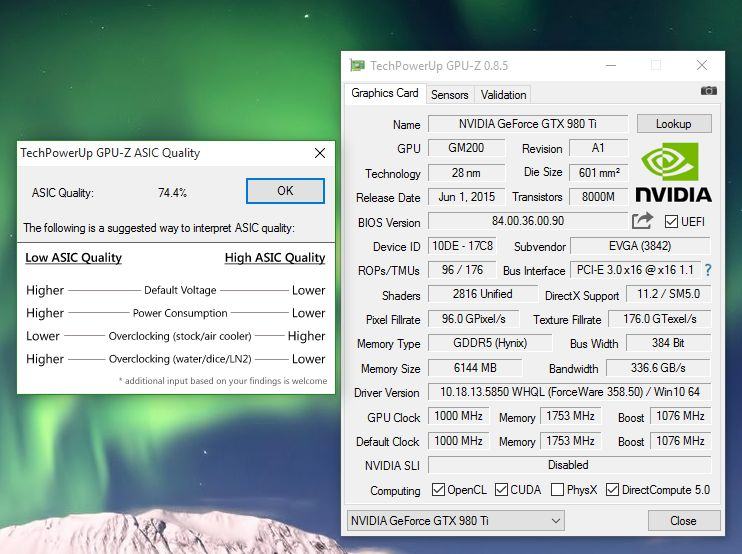This screenshot has width=742, height=554.
Task: Click the Shaders field 2816 Unified
Action: coord(483,294)
